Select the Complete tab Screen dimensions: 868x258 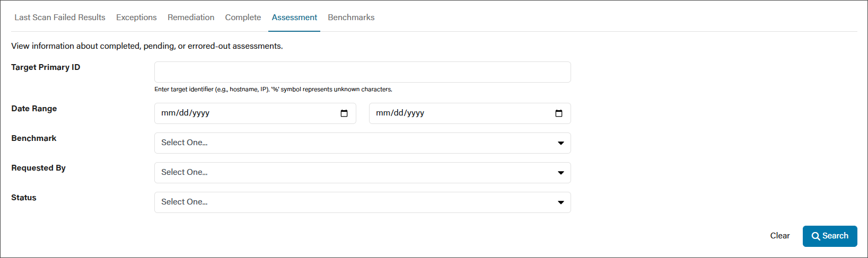[243, 17]
